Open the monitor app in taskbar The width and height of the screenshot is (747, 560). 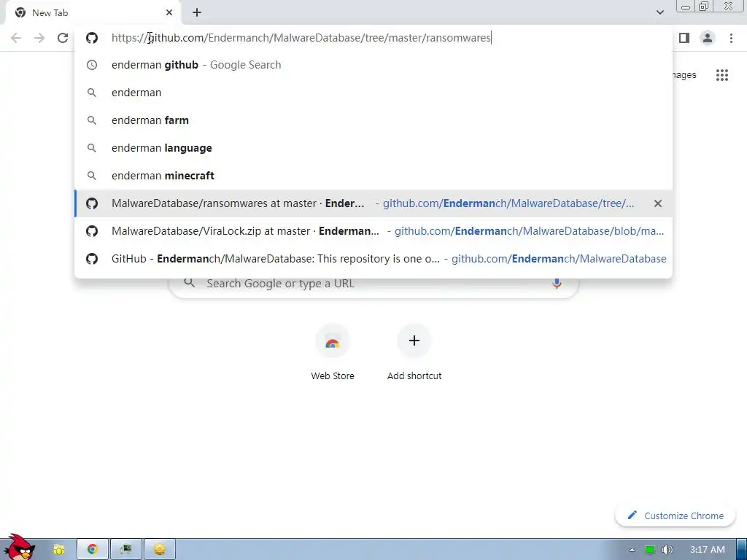point(125,550)
